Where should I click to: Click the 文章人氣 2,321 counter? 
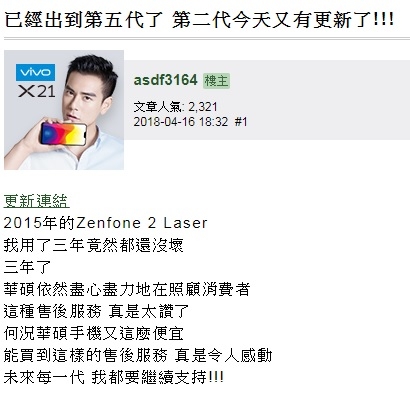(175, 107)
